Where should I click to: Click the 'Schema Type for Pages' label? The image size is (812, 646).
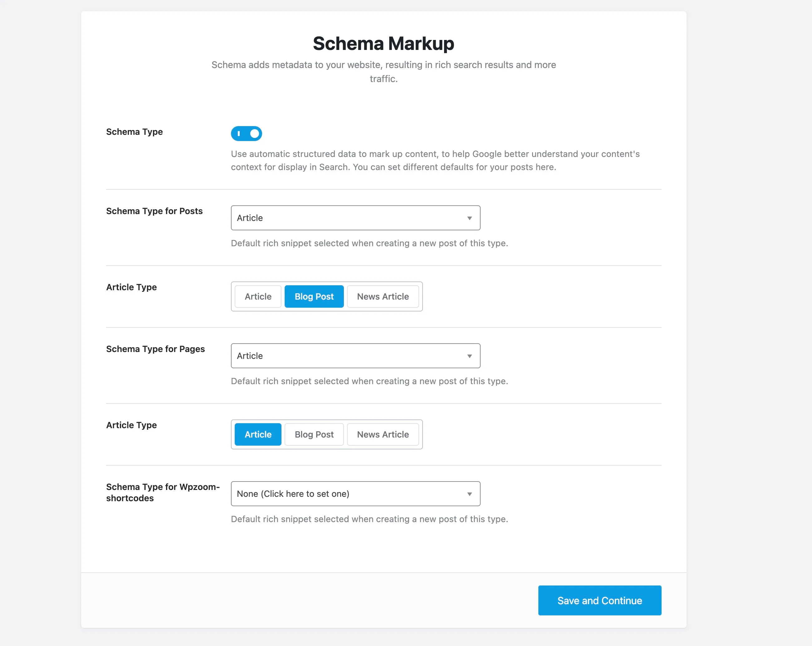(x=155, y=349)
